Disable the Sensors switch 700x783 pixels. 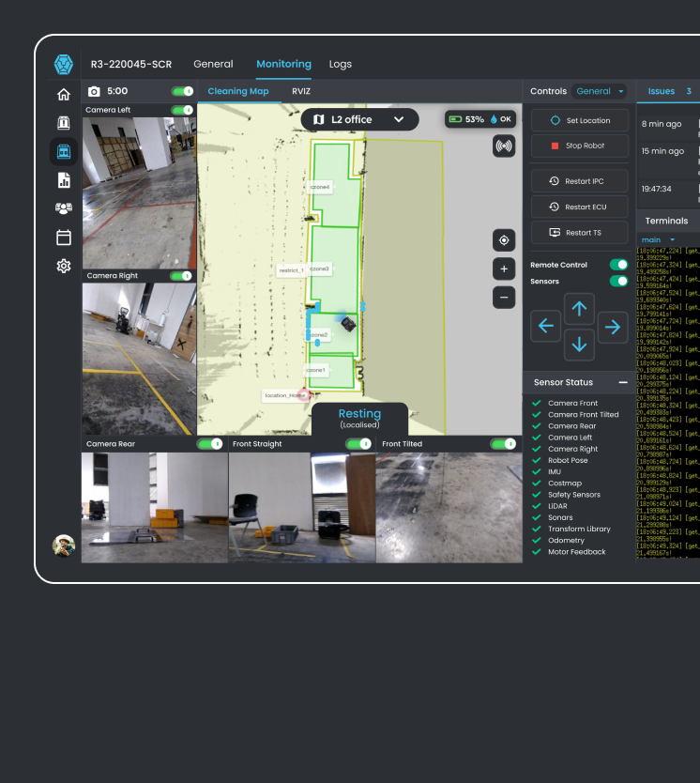618,281
